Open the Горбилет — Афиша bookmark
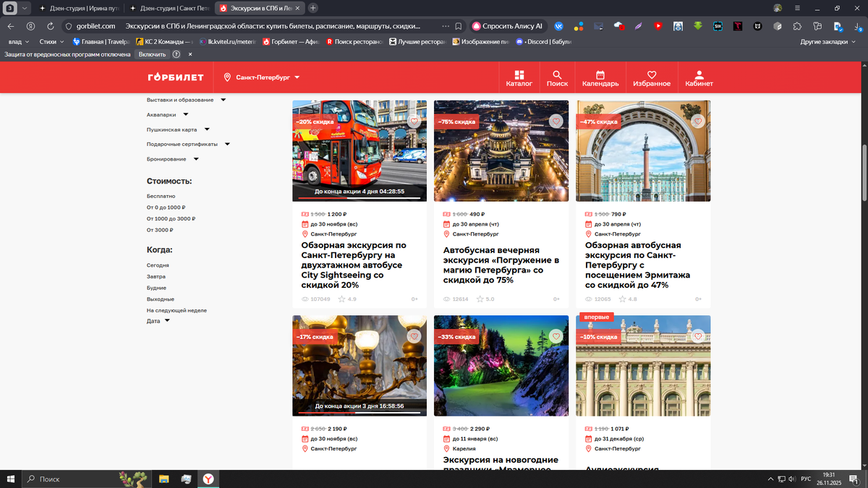The width and height of the screenshot is (868, 488). click(292, 42)
